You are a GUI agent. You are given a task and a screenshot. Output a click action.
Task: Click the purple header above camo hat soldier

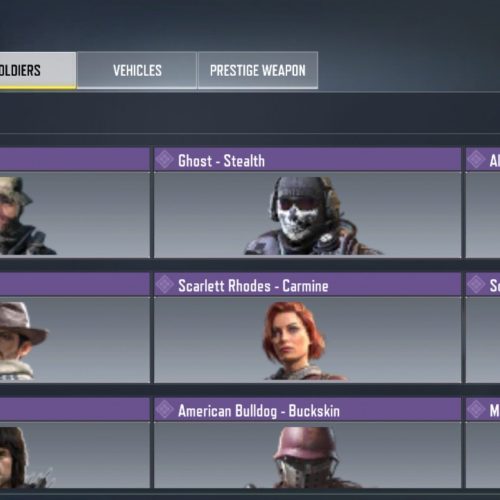click(x=75, y=159)
